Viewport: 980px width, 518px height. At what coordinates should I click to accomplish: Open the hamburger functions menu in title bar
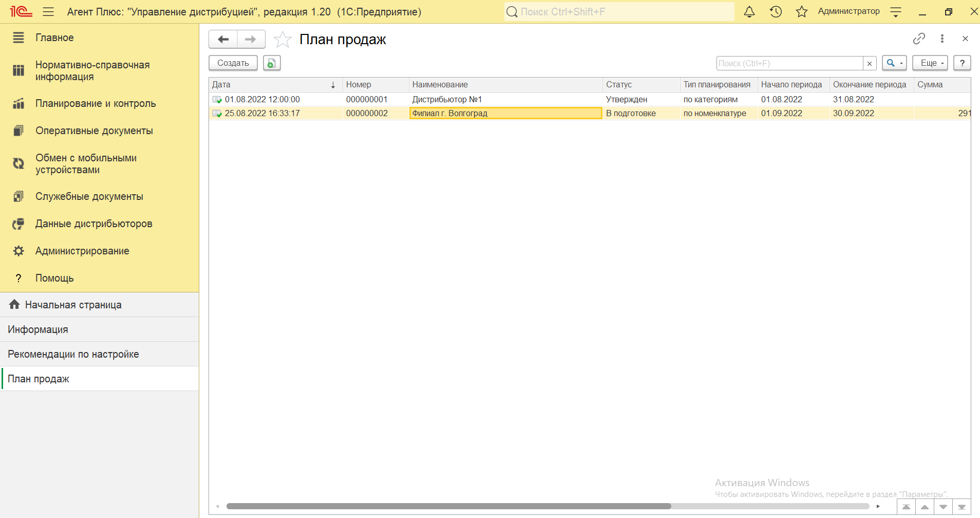(48, 11)
